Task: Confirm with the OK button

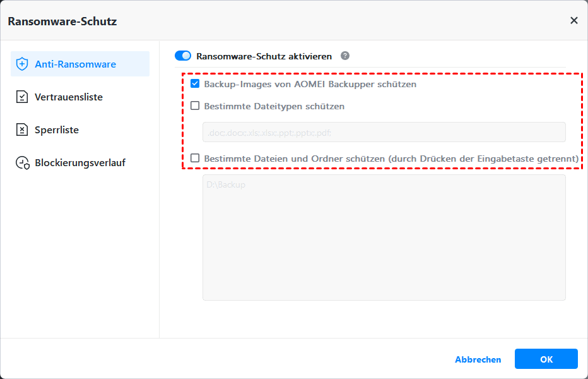Action: (x=546, y=359)
